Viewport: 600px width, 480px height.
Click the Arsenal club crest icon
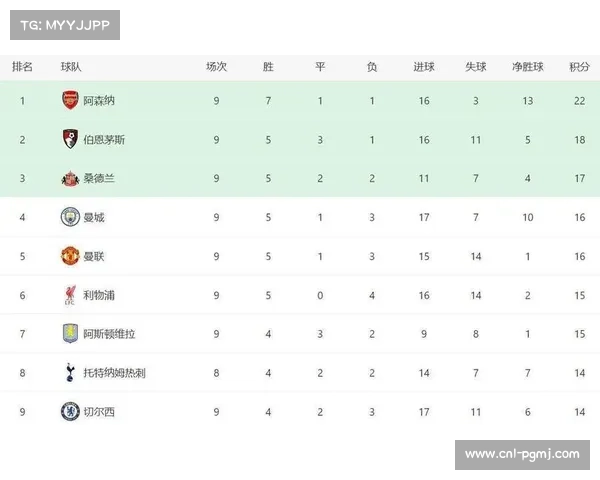[x=70, y=101]
